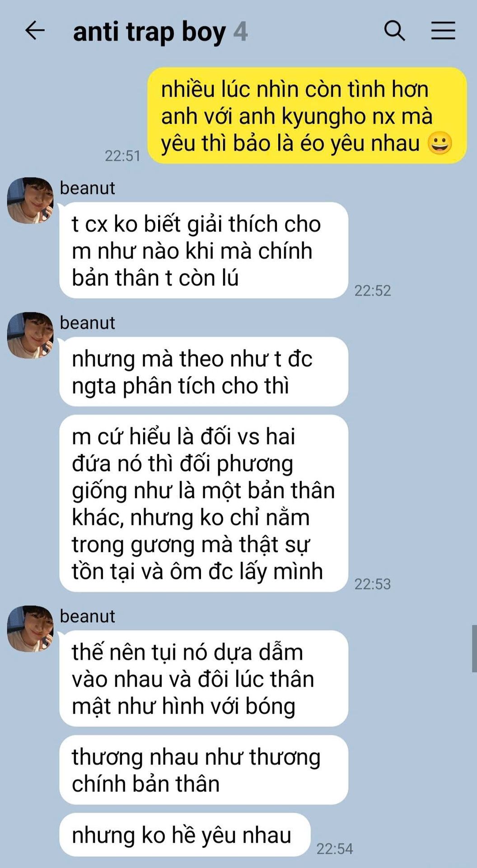Select message 'thương nhau như thương chính bản thân'
The height and width of the screenshot is (868, 477).
point(204,770)
